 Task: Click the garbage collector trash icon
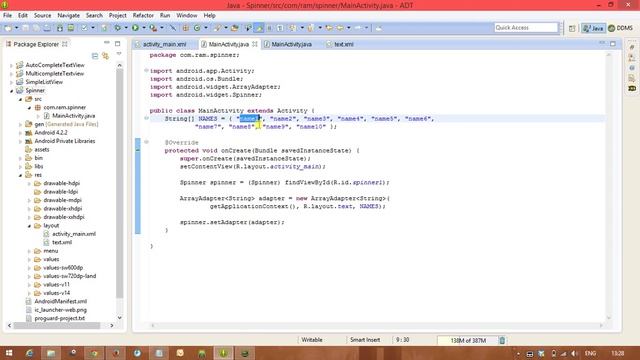pos(502,340)
